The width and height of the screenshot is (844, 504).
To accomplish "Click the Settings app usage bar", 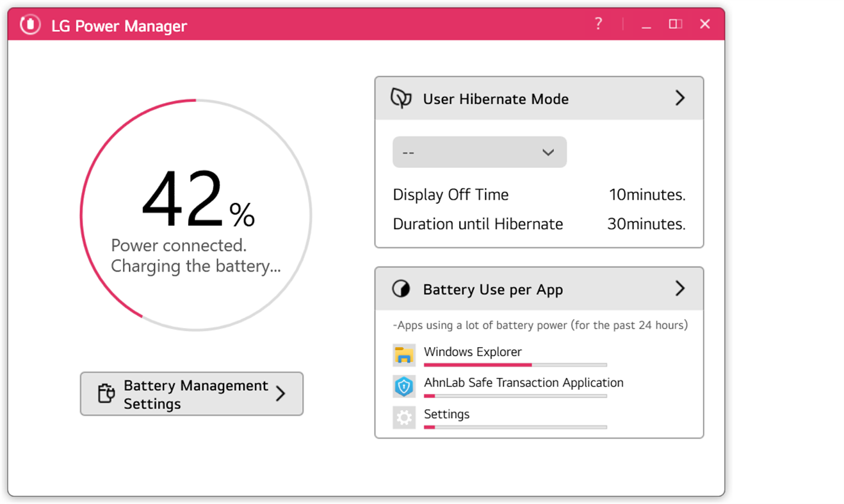I will 515,427.
